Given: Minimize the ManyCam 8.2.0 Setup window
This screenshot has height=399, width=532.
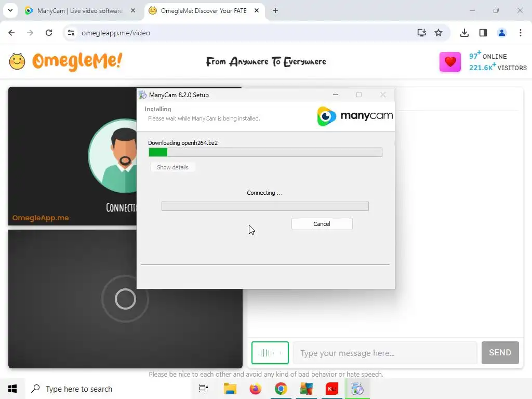Looking at the screenshot, I should [336, 95].
